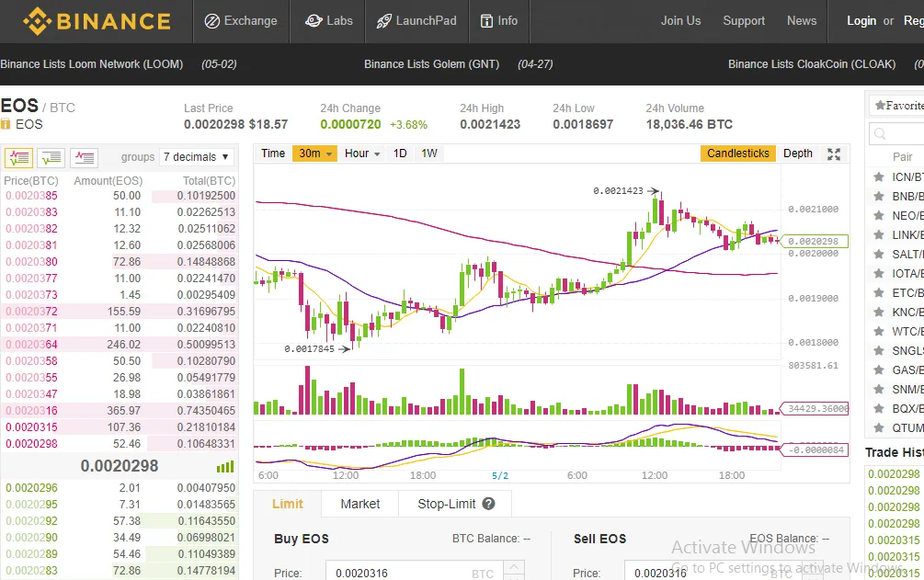This screenshot has width=924, height=580.
Task: Select sell order at price 0.0020364
Action: pos(120,344)
